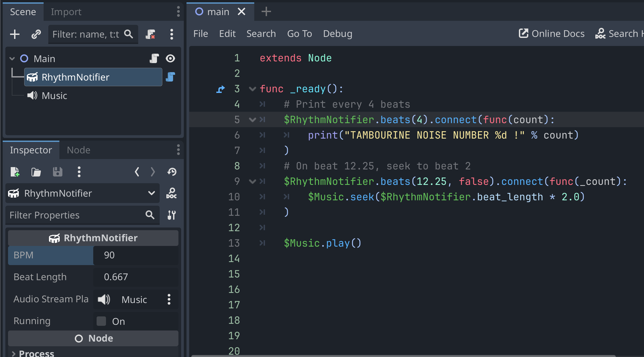Screen dimensions: 644x357
Task: Collapse the RhythmNotifier property section header
Action: 93,238
